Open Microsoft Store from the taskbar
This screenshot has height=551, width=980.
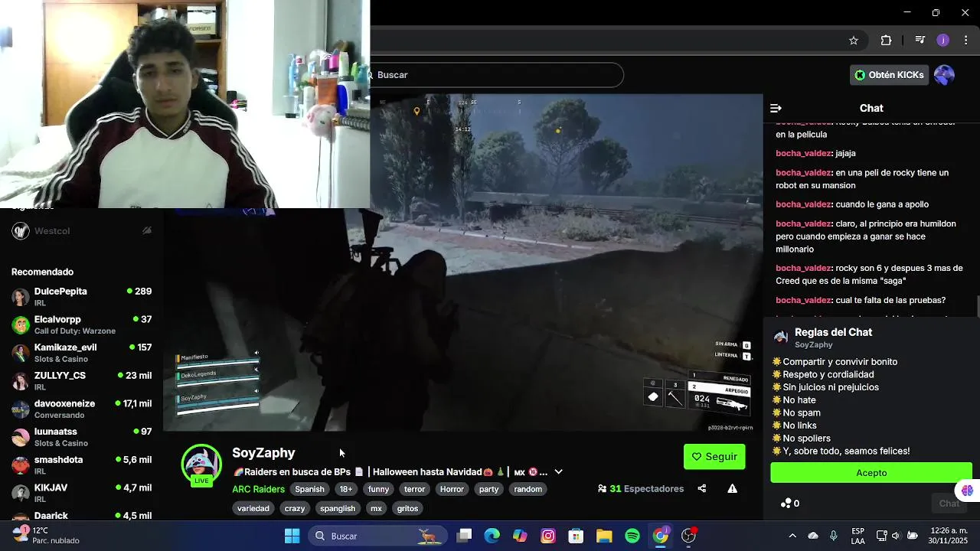click(x=576, y=536)
